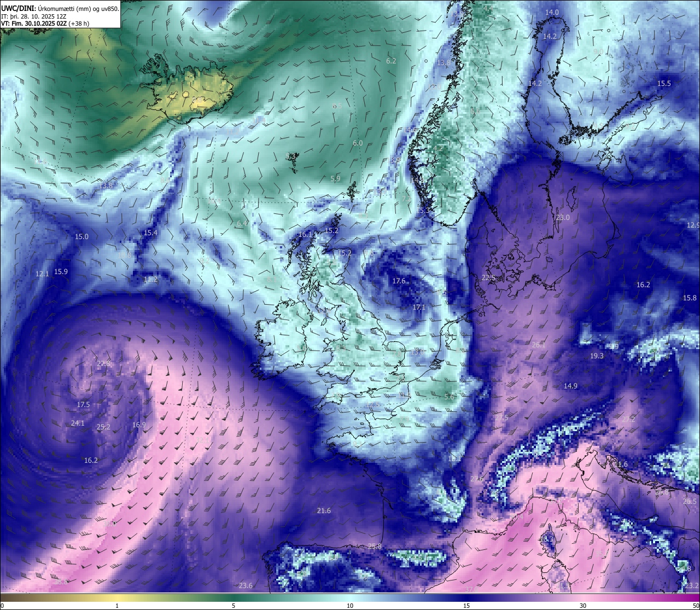Click the 17.1 value over North Sea
This screenshot has width=700, height=610.
[419, 307]
